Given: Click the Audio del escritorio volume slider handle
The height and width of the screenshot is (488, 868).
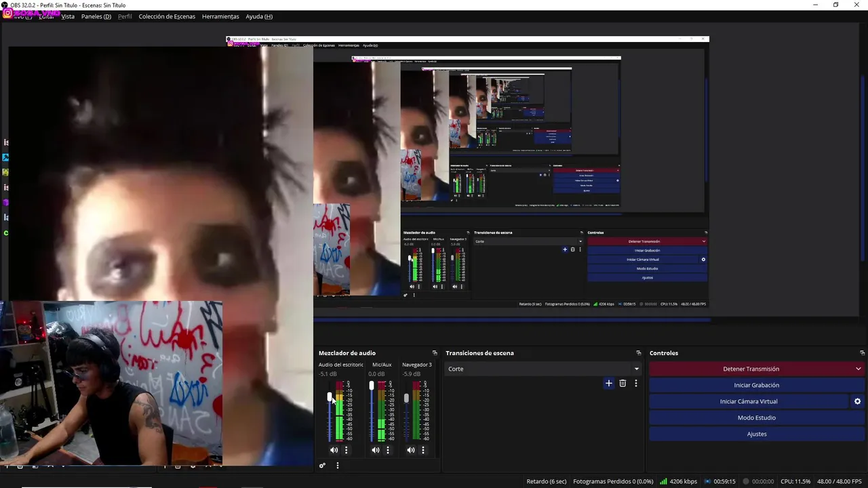Looking at the screenshot, I should tap(330, 398).
